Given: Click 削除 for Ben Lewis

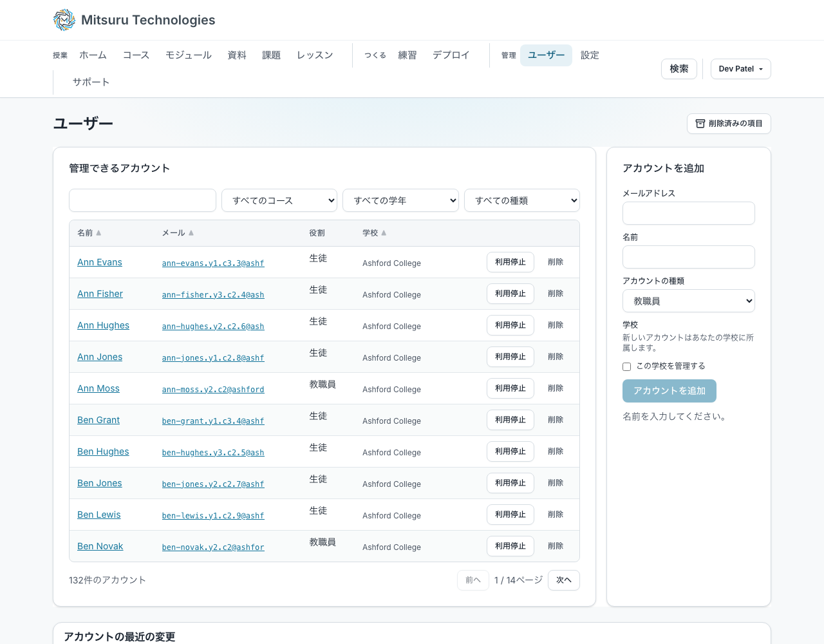Looking at the screenshot, I should click(556, 515).
